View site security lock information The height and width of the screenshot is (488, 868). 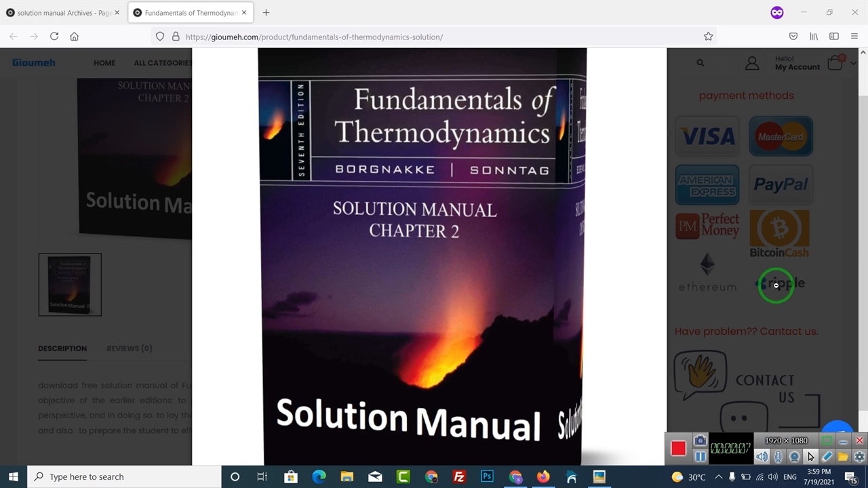point(176,37)
